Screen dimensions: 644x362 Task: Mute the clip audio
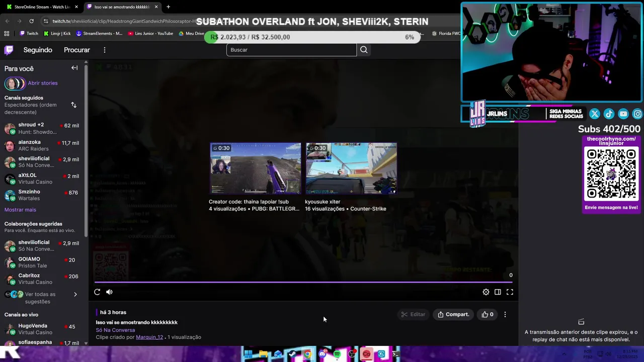point(109,292)
